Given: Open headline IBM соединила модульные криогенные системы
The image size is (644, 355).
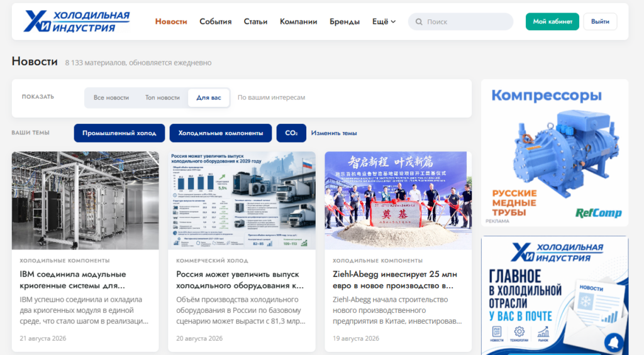Looking at the screenshot, I should click(x=73, y=280).
